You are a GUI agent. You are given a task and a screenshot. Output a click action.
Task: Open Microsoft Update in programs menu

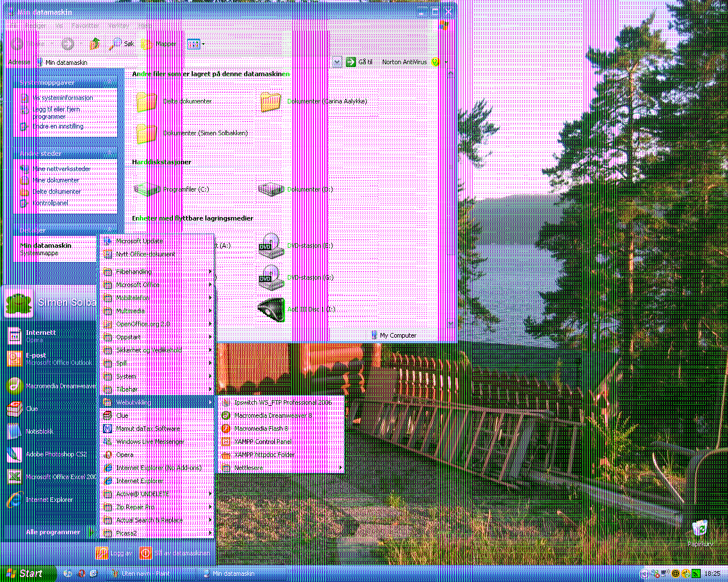(x=158, y=241)
